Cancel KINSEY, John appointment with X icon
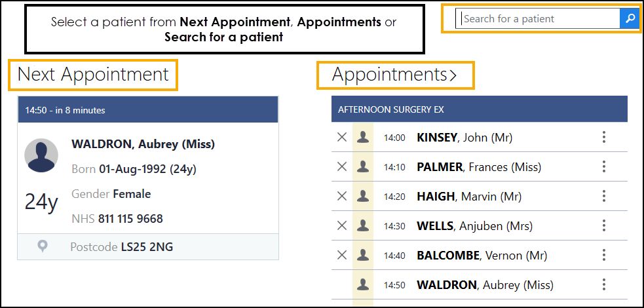 341,138
